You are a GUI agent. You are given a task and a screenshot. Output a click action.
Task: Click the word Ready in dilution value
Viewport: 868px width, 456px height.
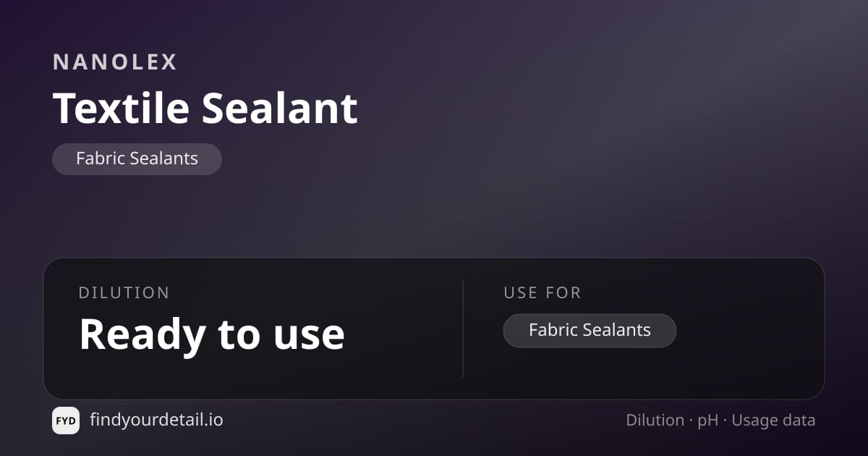coord(141,334)
